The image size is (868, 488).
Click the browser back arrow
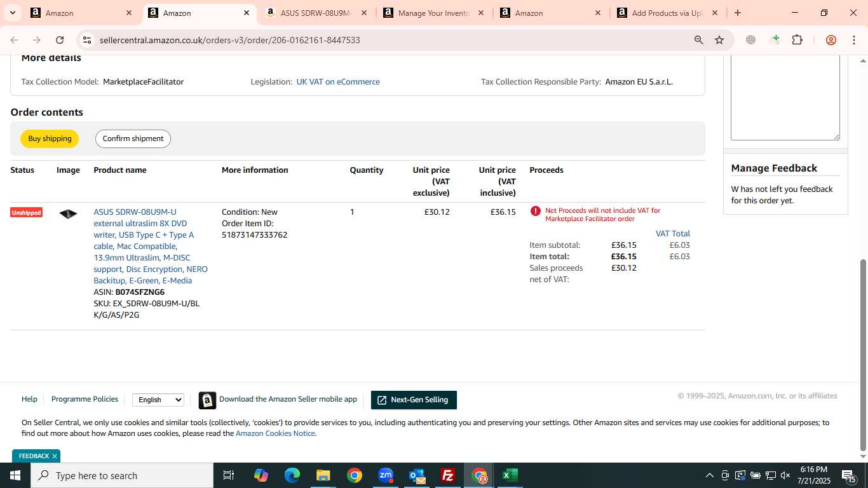click(14, 40)
